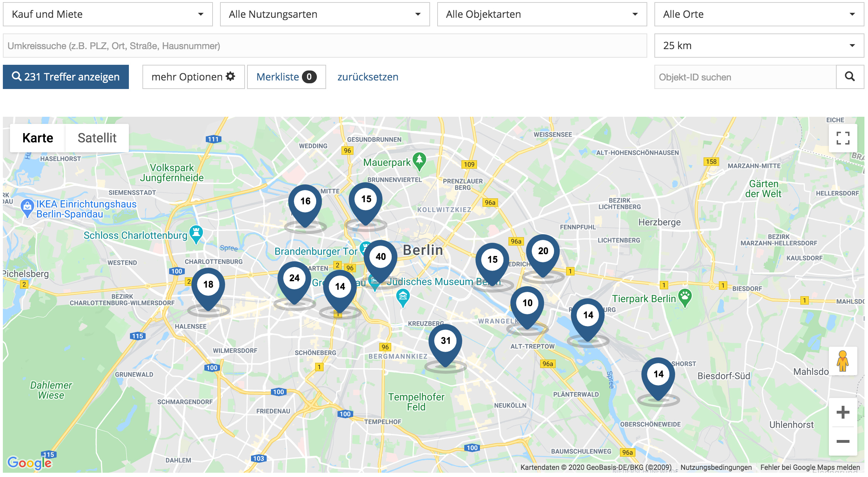868x477 pixels.
Task: Open mehr Optionen settings
Action: coord(193,77)
